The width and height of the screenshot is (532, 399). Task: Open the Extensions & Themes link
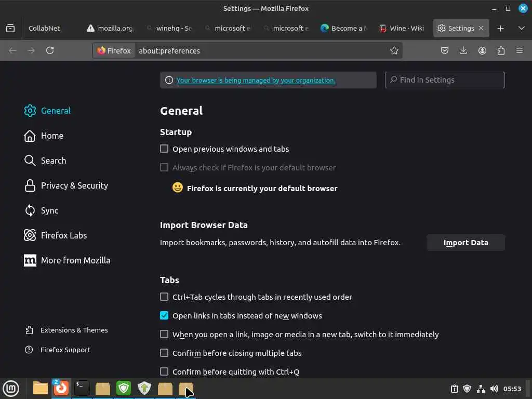click(x=66, y=330)
